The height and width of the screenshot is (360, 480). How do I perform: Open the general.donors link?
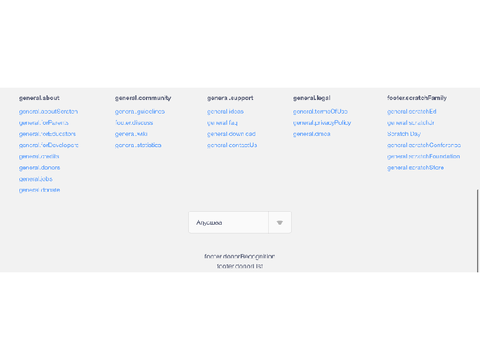39,168
